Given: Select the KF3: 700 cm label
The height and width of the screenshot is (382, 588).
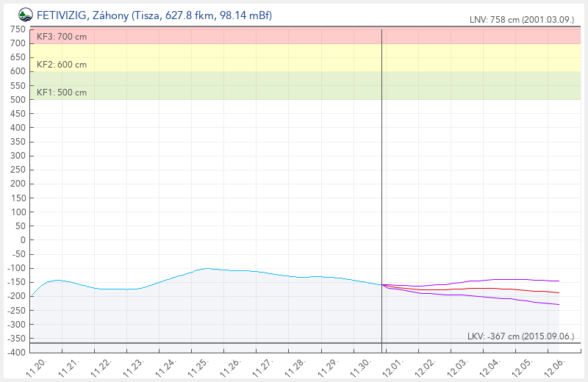Looking at the screenshot, I should pyautogui.click(x=62, y=36).
